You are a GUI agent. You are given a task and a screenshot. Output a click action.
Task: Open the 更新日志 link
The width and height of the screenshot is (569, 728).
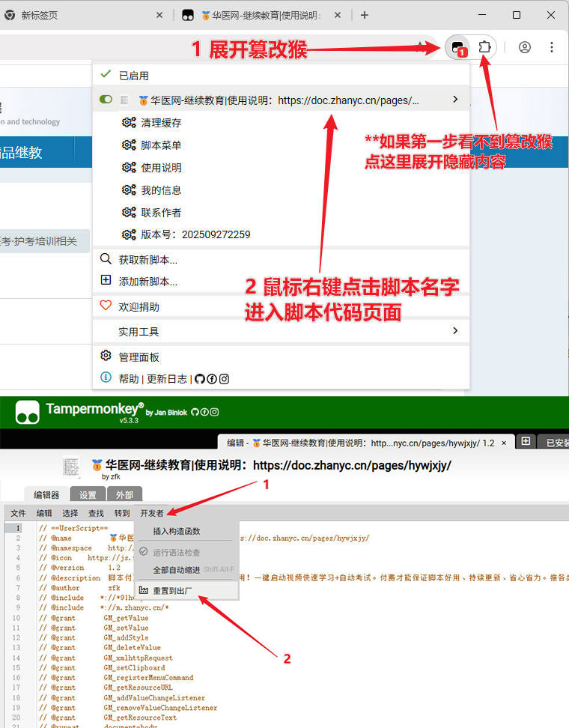tap(167, 379)
